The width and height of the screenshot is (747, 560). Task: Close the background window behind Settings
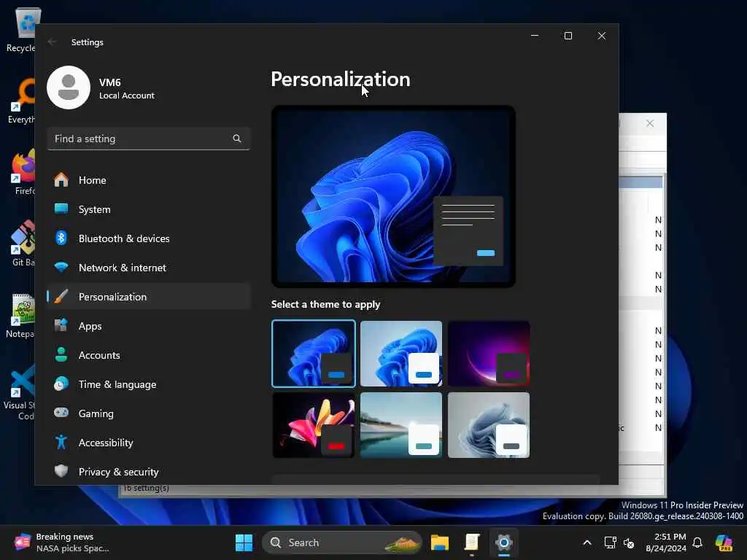(x=650, y=123)
